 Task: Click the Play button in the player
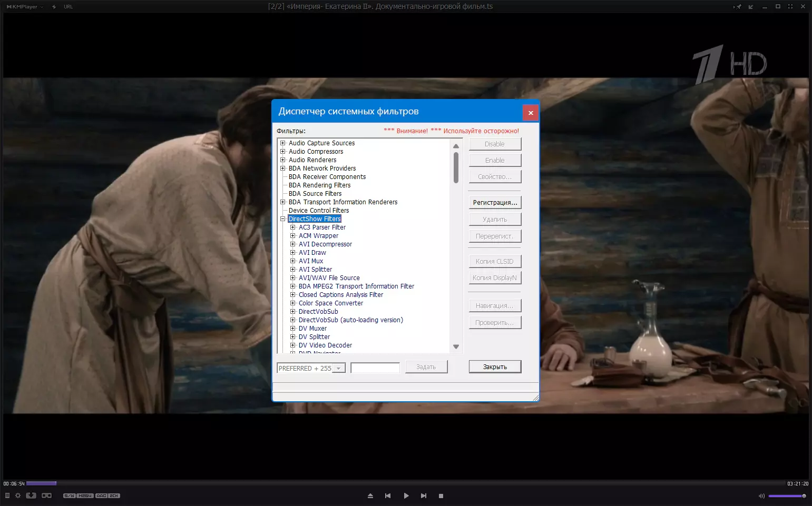coord(406,495)
